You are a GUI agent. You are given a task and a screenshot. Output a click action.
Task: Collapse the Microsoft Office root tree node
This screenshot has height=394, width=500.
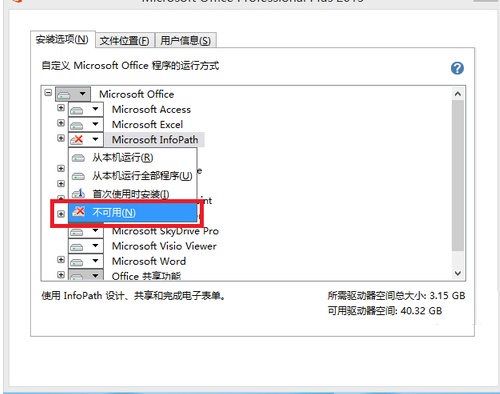point(48,92)
